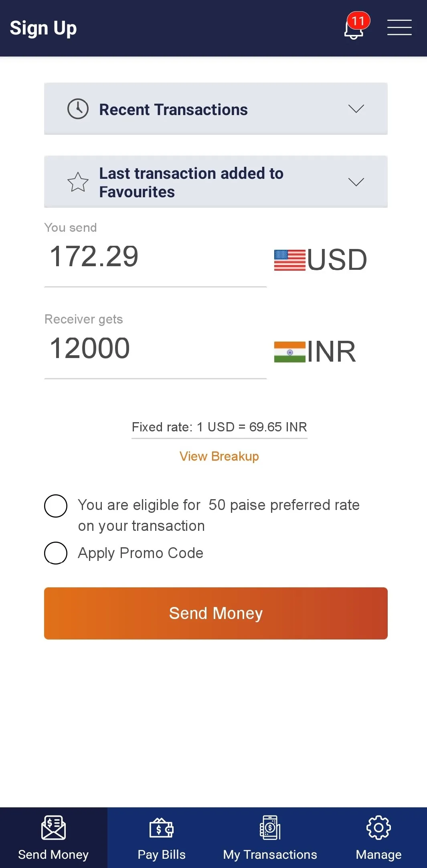Open the View Breakup link
This screenshot has height=868, width=427.
pos(219,456)
